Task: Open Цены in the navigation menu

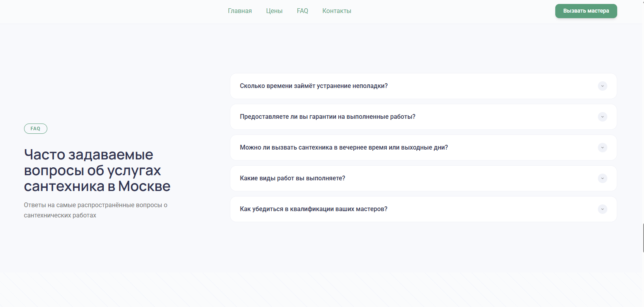Action: (x=274, y=11)
